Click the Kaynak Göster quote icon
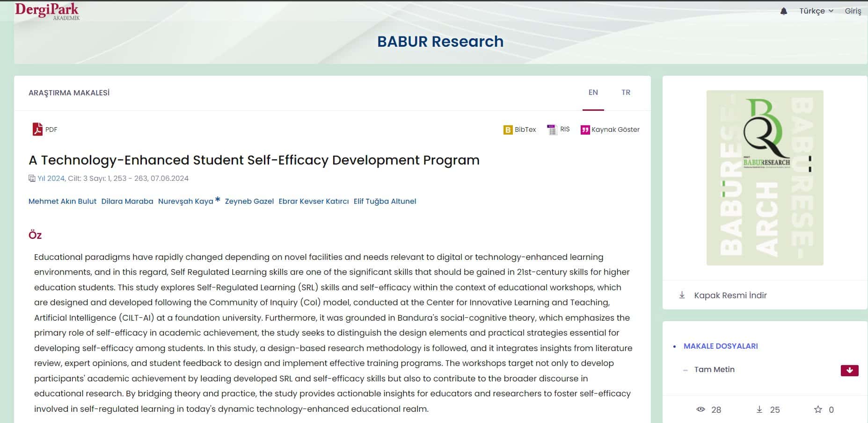Image resolution: width=868 pixels, height=423 pixels. coord(585,129)
